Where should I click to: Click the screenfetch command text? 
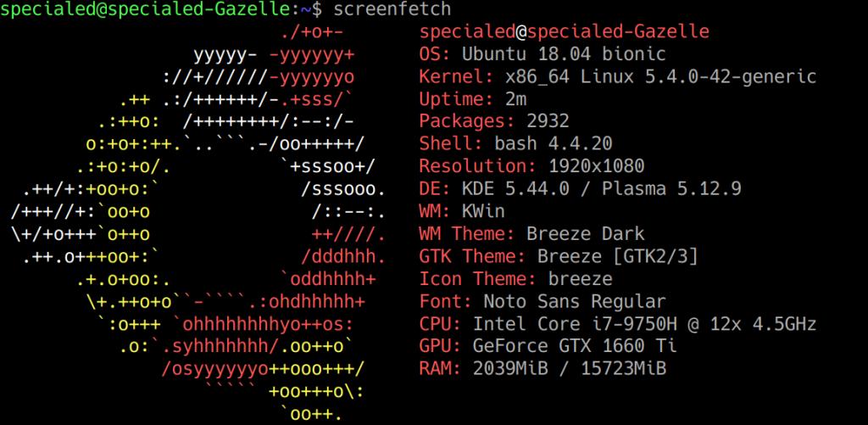392,9
